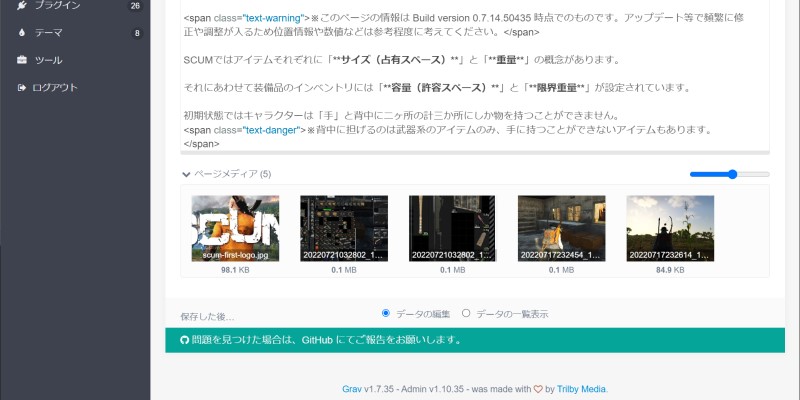
Task: Click the 84.9 KB file size label
Action: pos(670,270)
